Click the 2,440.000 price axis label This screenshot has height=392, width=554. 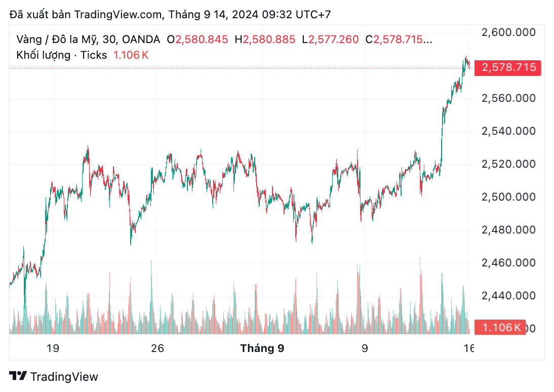508,295
